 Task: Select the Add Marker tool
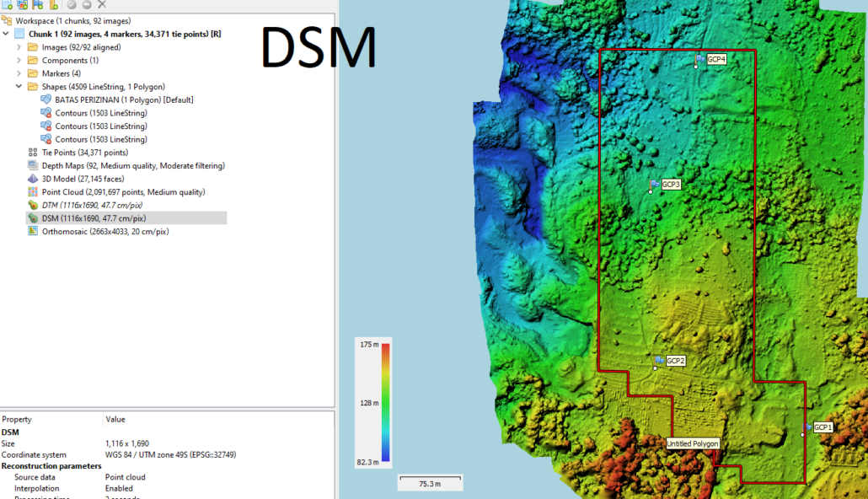(x=37, y=5)
